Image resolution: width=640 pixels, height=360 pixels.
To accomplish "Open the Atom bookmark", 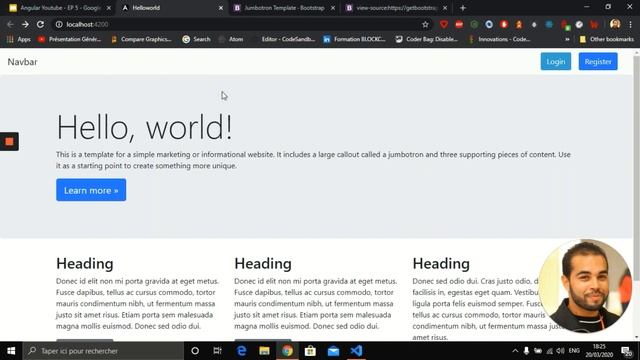I will pyautogui.click(x=231, y=39).
